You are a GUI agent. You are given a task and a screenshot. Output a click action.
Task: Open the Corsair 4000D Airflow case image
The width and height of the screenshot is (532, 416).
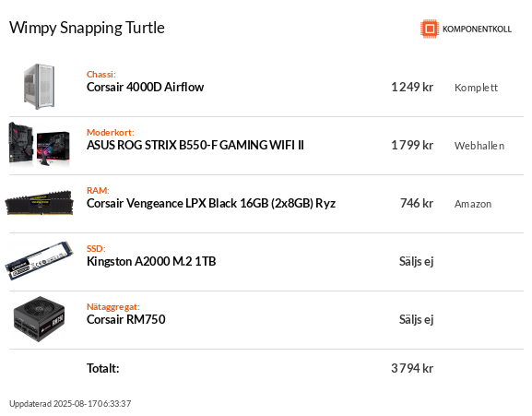(40, 87)
